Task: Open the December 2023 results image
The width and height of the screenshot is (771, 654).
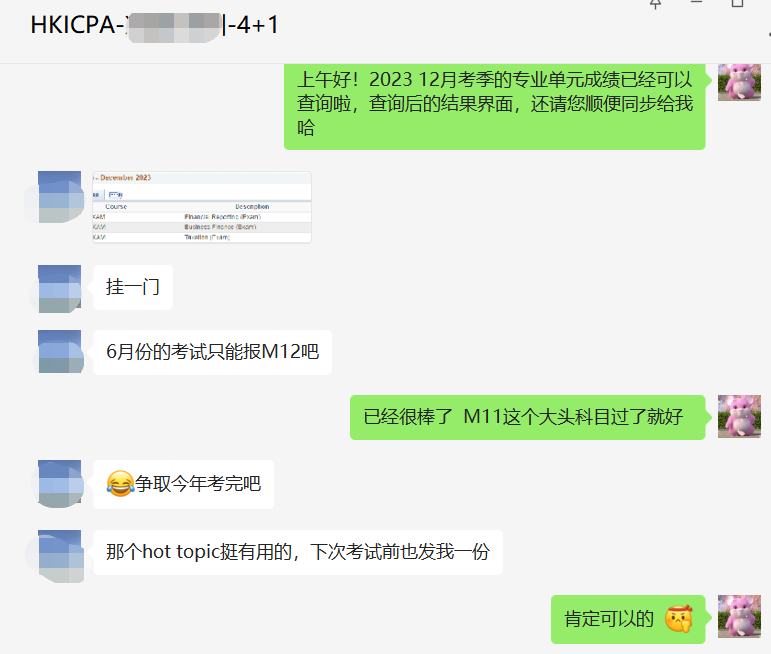Action: click(202, 207)
